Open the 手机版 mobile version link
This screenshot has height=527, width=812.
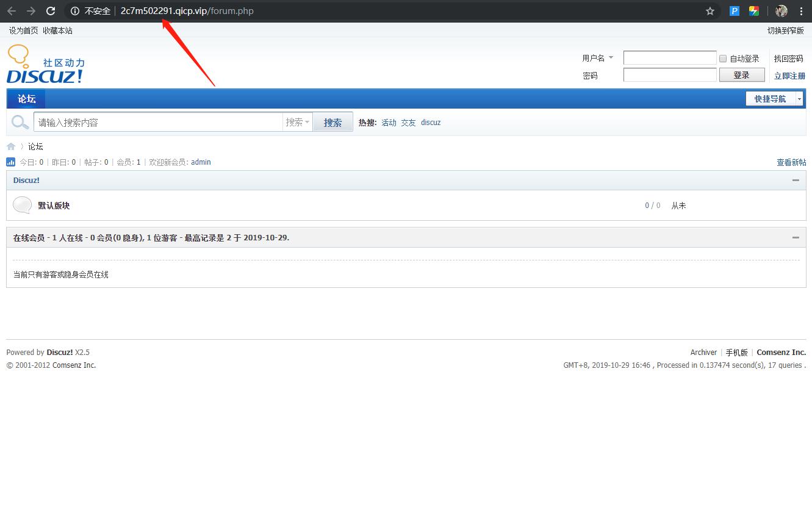click(x=736, y=353)
